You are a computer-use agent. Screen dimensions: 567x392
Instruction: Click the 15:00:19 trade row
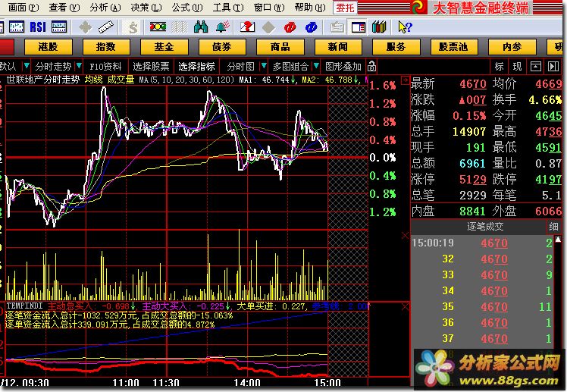[482, 243]
